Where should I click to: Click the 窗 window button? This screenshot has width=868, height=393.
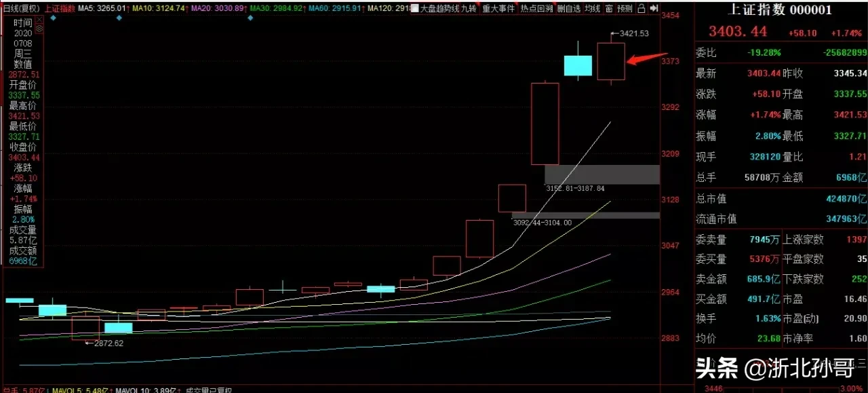click(608, 9)
